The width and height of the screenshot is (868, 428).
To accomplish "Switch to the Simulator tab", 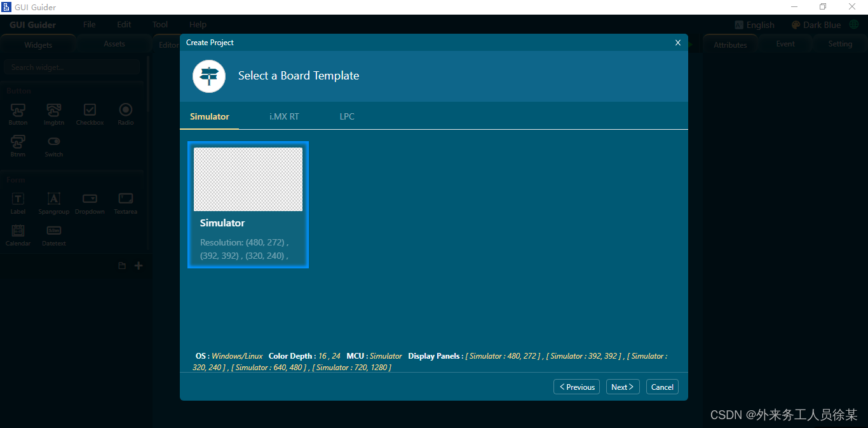I will (x=210, y=116).
